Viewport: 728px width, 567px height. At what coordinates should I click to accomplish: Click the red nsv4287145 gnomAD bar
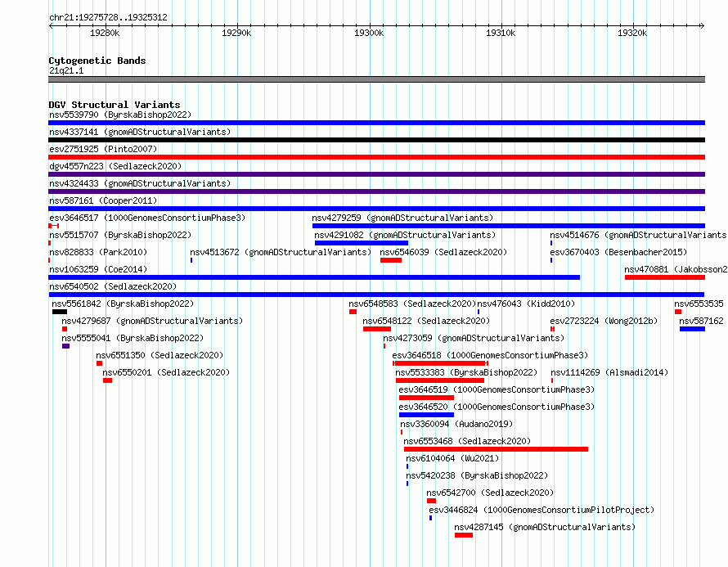(x=463, y=535)
